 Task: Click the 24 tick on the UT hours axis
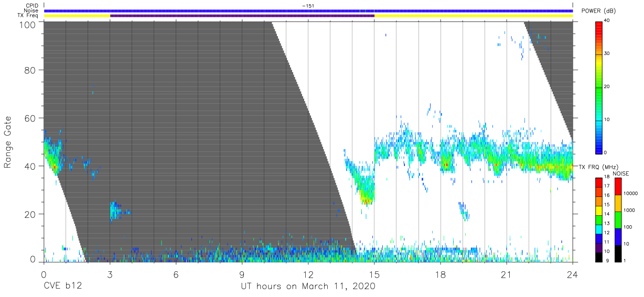573,274
